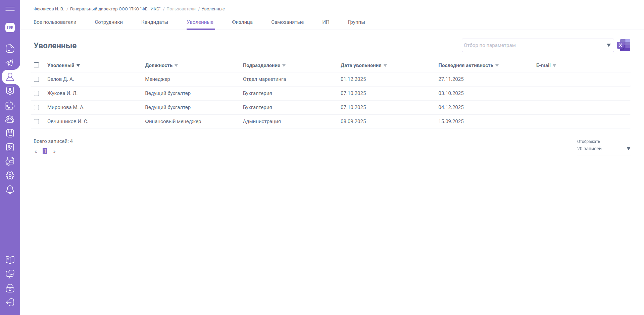Check the select-all checkbox in table header
644x315 pixels.
click(x=37, y=65)
